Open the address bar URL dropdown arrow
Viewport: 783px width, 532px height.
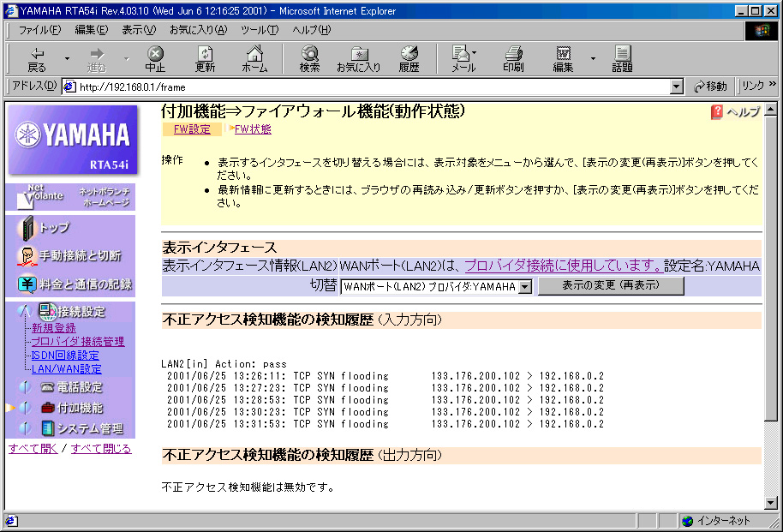(677, 87)
